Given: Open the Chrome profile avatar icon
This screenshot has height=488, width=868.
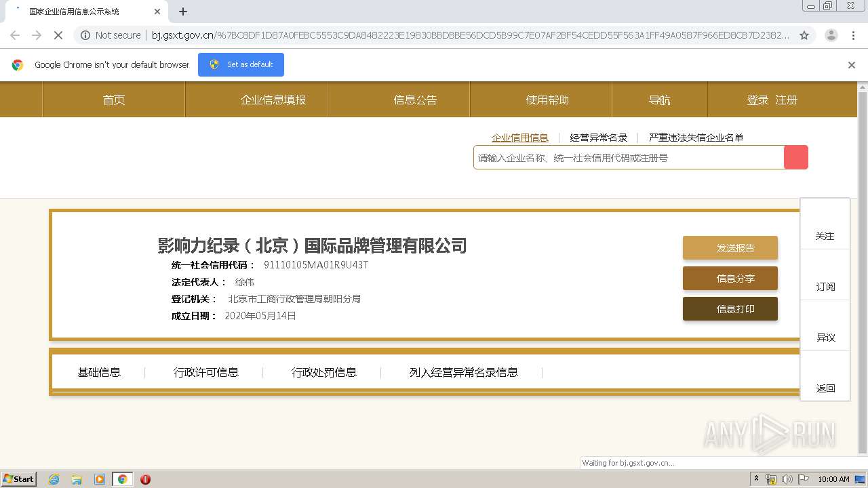Looking at the screenshot, I should coord(831,35).
